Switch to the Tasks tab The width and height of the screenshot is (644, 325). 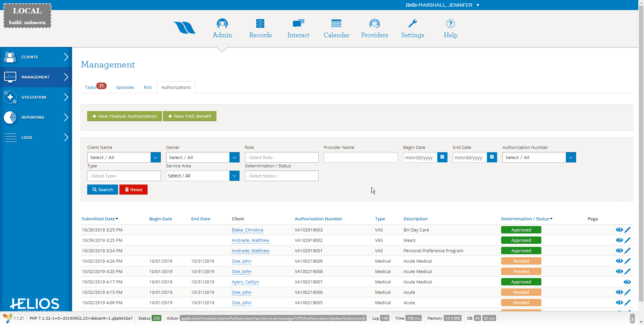(90, 87)
